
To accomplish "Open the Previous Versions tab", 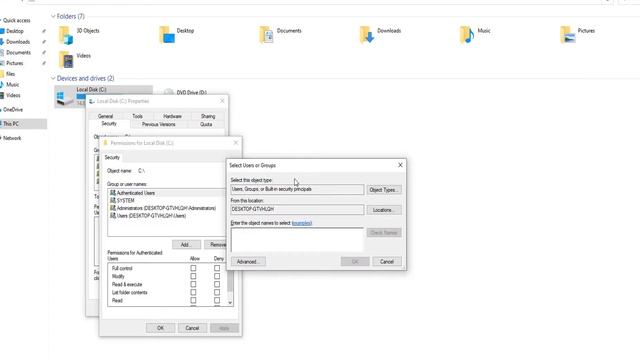I will click(x=159, y=124).
